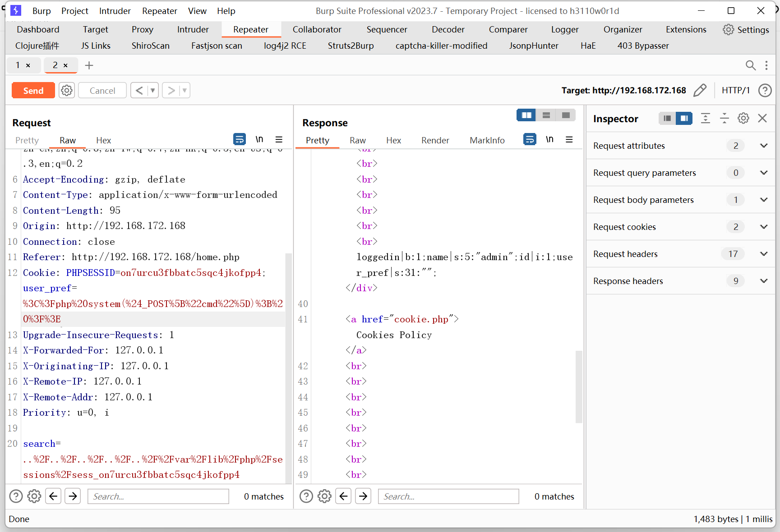Dock Inspector layout to the left option
This screenshot has width=780, height=532.
667,118
